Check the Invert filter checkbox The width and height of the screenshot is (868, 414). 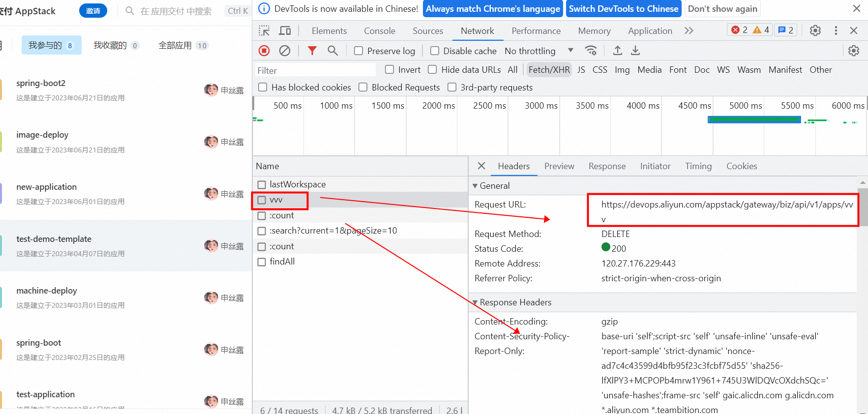tap(389, 69)
